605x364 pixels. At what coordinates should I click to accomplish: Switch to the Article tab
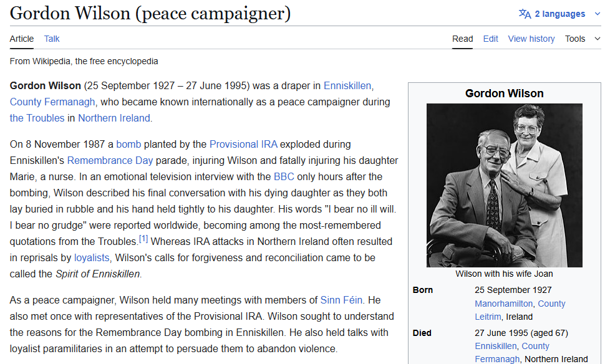coord(22,39)
